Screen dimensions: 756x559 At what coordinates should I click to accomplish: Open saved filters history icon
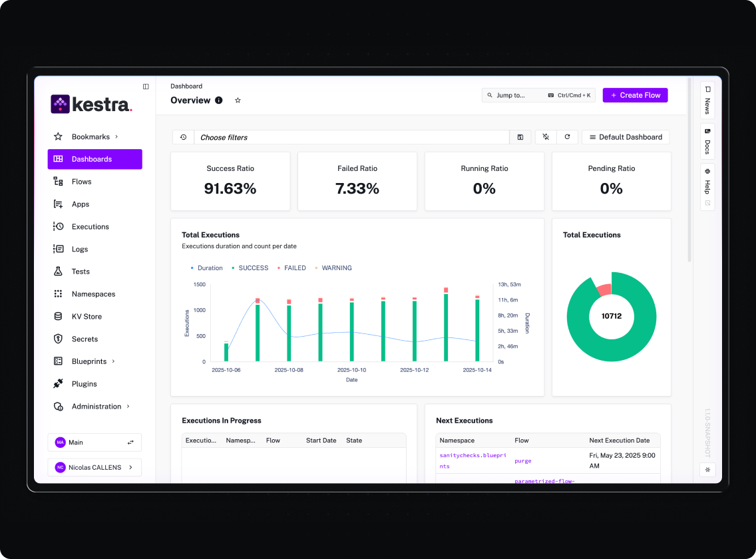tap(183, 137)
